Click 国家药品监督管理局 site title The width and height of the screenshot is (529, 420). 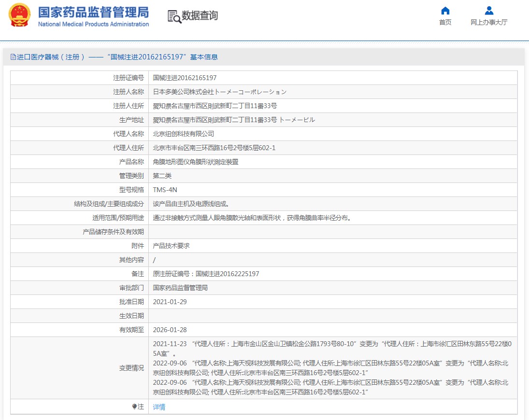coord(93,12)
